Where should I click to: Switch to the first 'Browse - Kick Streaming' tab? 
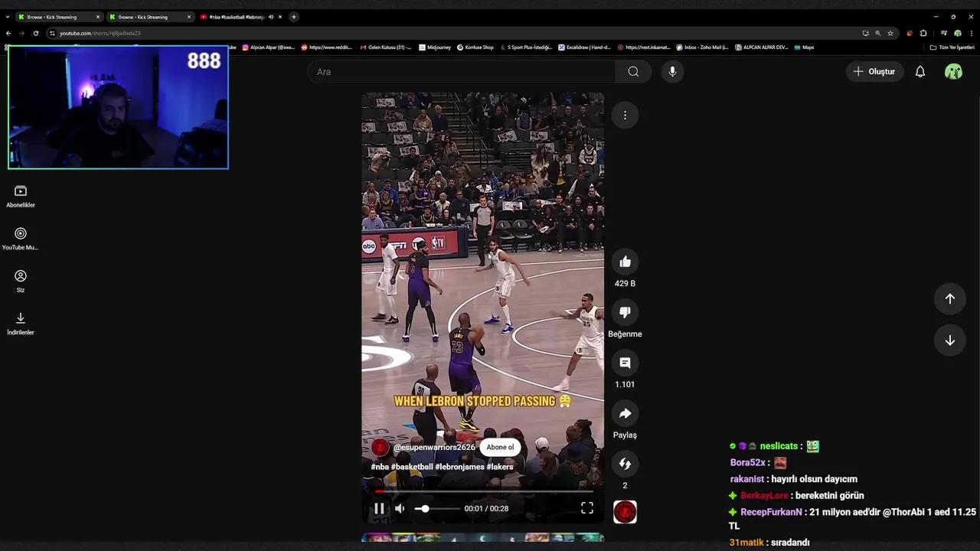58,17
